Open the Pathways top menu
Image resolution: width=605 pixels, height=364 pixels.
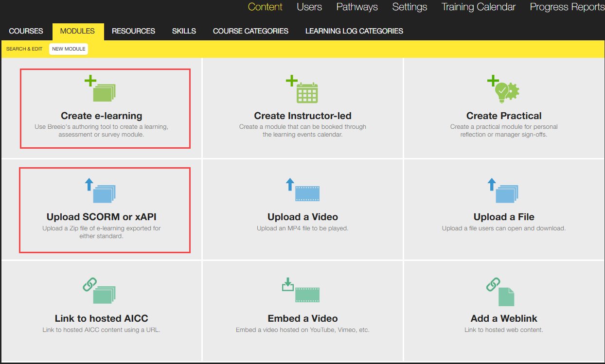pyautogui.click(x=357, y=7)
